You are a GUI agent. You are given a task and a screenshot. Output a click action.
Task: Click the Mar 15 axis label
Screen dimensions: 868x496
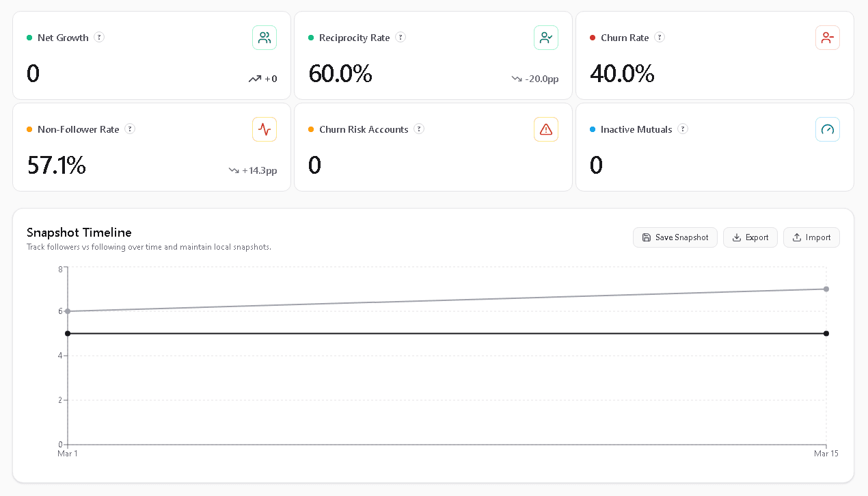[x=826, y=453]
